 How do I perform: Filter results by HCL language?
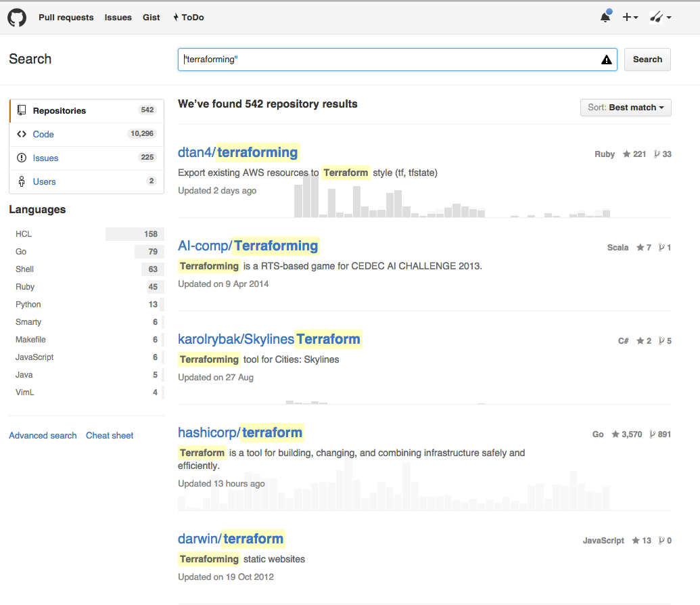tap(87, 234)
